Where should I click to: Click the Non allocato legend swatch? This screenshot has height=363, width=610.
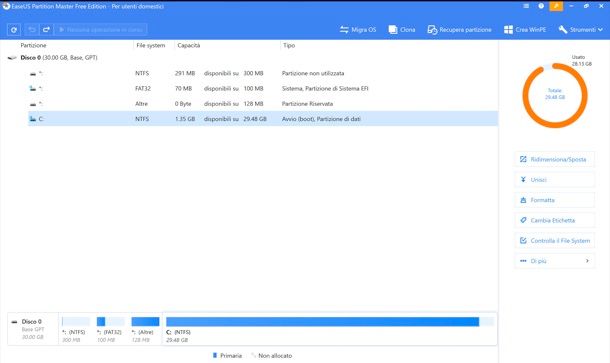[253, 355]
